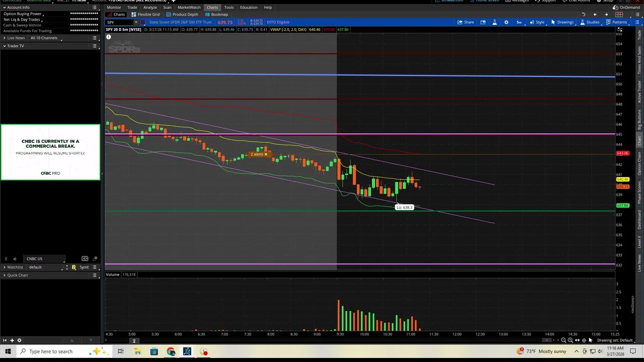Open Trader TV gadget menu icon
This screenshot has height=362, width=644.
pyautogui.click(x=95, y=46)
